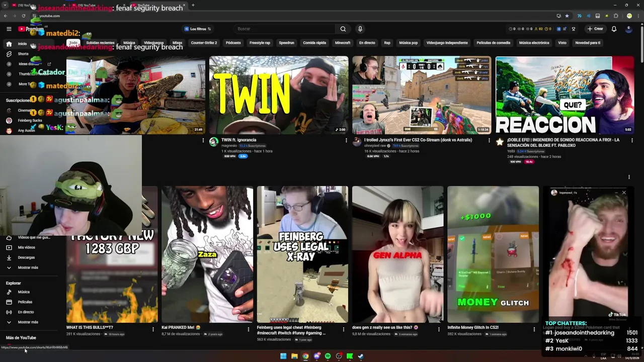Play the TWIN ft. ignorancia thumbnail

[279, 95]
